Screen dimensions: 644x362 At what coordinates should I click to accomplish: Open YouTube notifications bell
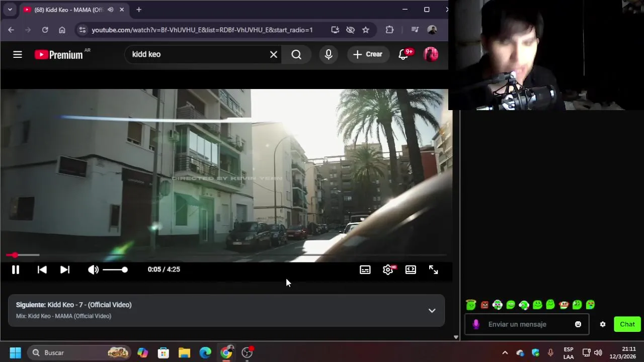(x=404, y=54)
